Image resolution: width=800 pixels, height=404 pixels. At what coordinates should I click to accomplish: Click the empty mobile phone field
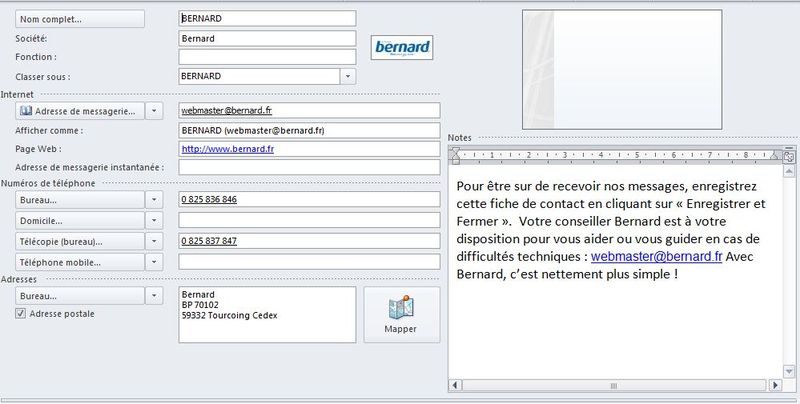[x=309, y=262]
